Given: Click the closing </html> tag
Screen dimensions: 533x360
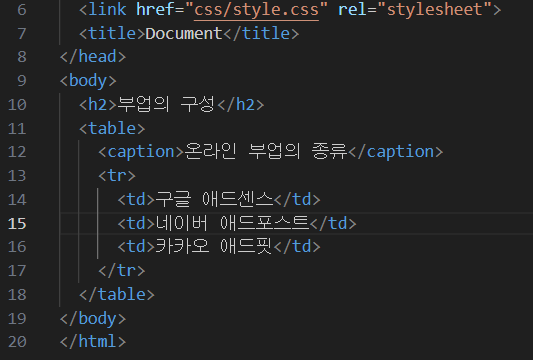Looking at the screenshot, I should tap(93, 342).
